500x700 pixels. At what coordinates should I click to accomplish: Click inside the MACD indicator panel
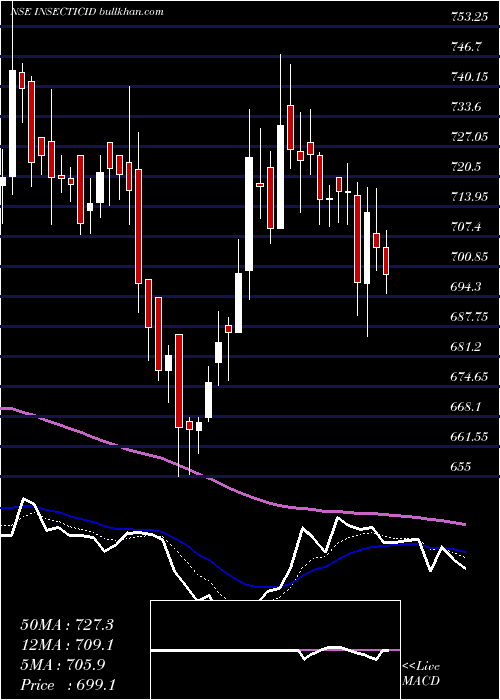(275, 650)
